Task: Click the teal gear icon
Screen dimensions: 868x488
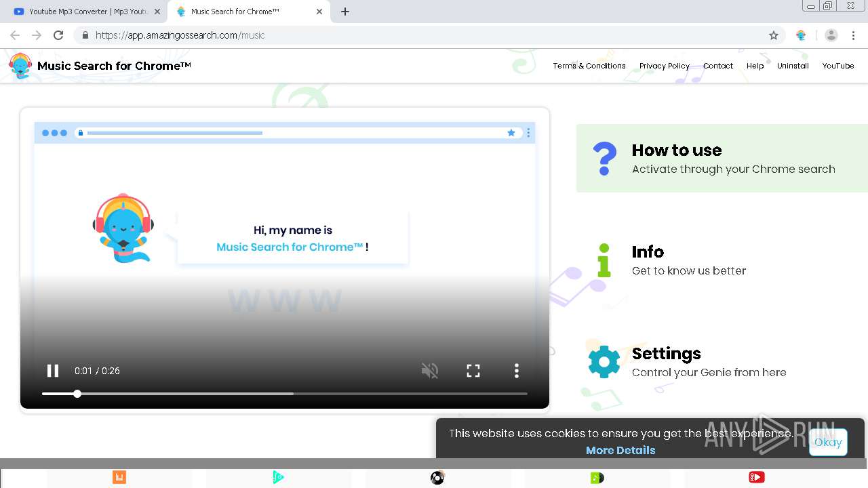Action: 604,362
